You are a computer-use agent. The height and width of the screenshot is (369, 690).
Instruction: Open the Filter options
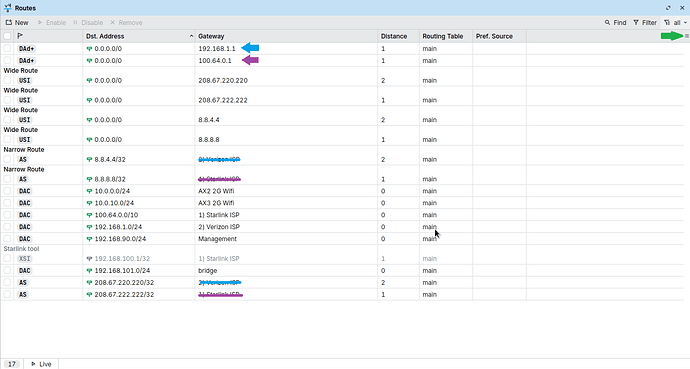click(645, 22)
